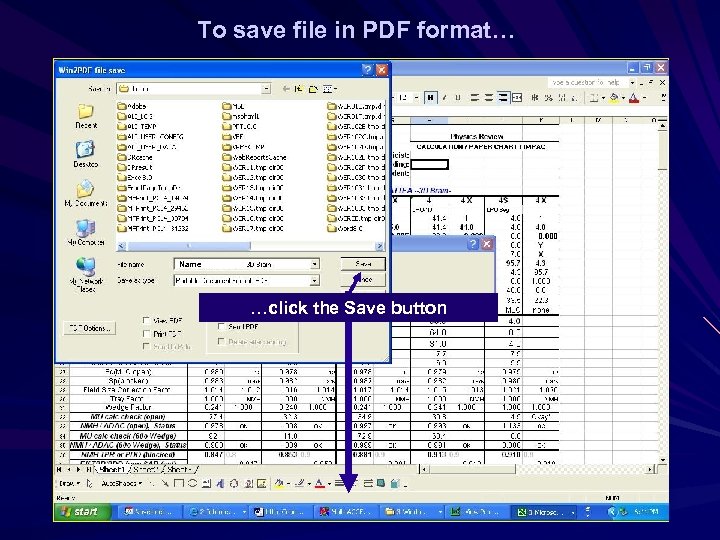Viewport: 720px width, 540px height.
Task: Apply Comma style in Excel
Action: point(562,97)
